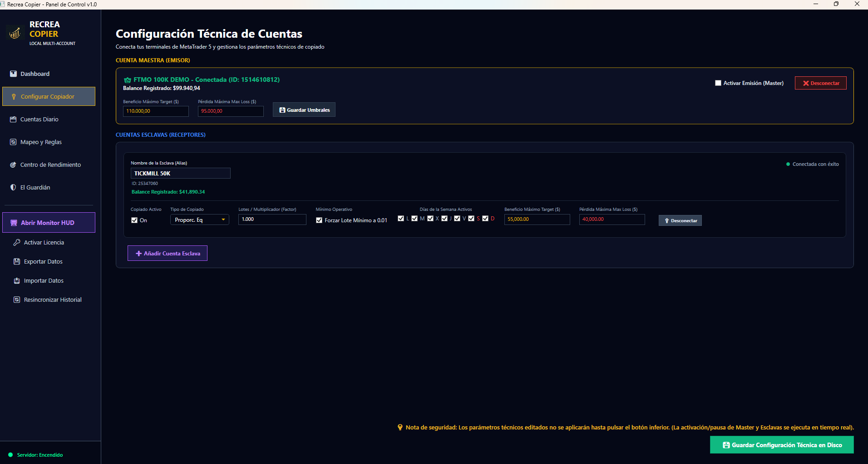Click the Resincronizar Historial icon

coord(17,299)
